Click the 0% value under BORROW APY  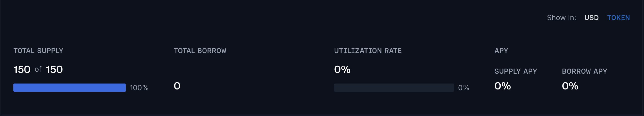(570, 86)
